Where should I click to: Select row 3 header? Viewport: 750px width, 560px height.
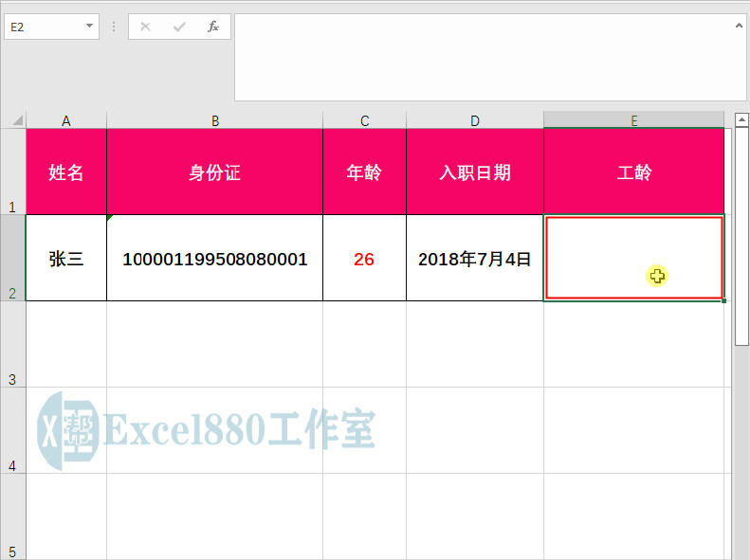click(13, 344)
